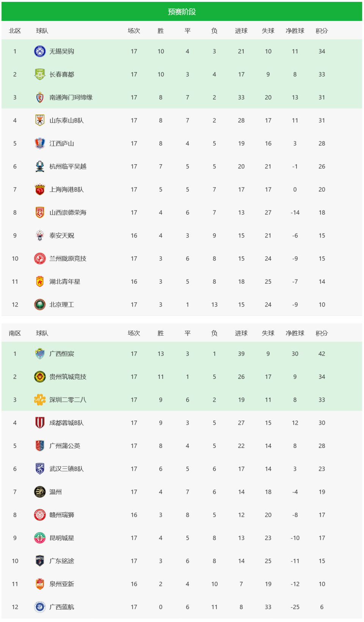Click the 长春喜都 team crest

click(40, 74)
